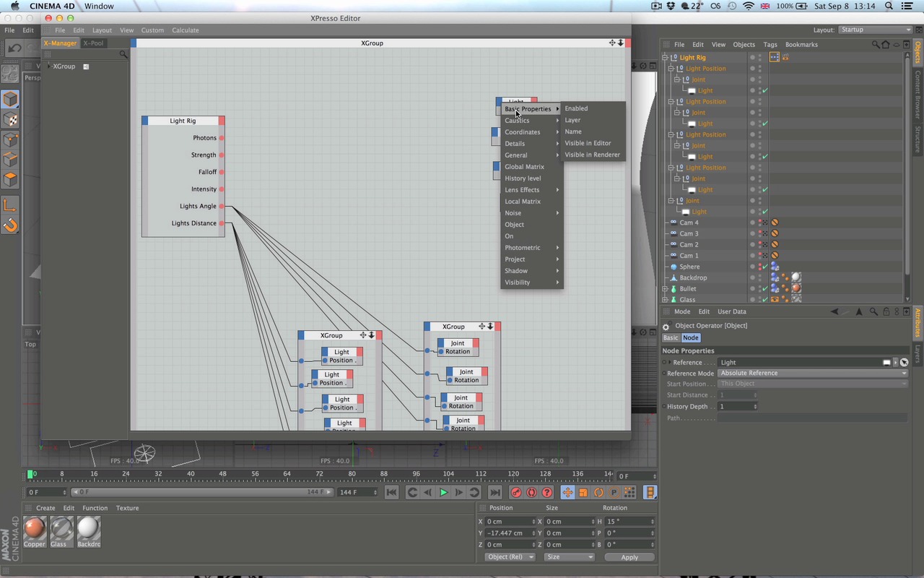The height and width of the screenshot is (578, 924).
Task: Choose Visible in Renderer in the submenu
Action: click(592, 155)
